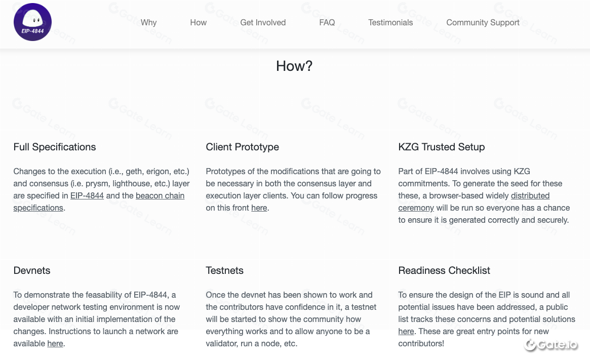
Task: Click 'here' link under Client Prototype
Action: tap(259, 208)
